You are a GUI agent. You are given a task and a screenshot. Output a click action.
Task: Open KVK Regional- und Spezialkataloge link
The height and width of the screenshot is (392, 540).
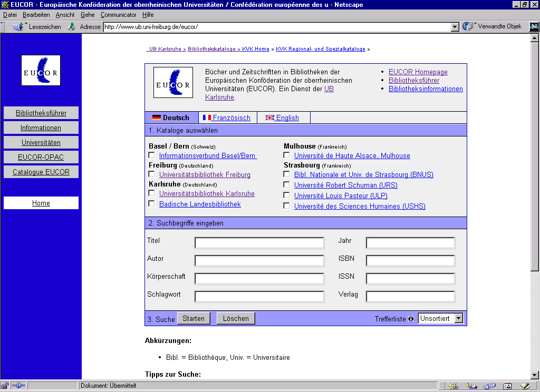321,49
